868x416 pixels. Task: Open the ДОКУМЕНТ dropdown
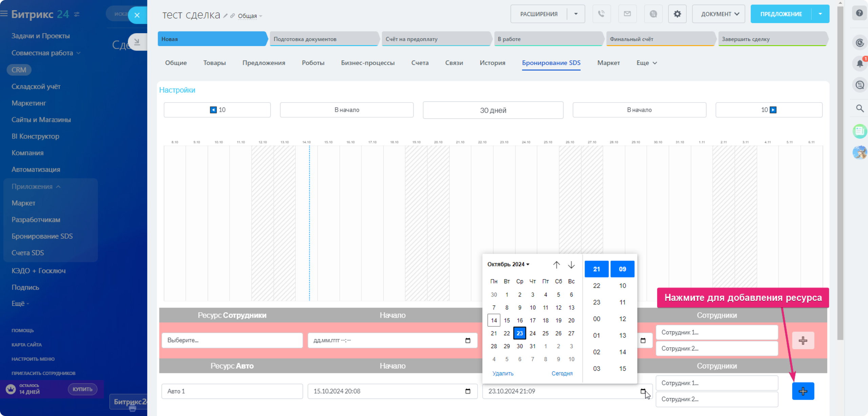pos(718,14)
